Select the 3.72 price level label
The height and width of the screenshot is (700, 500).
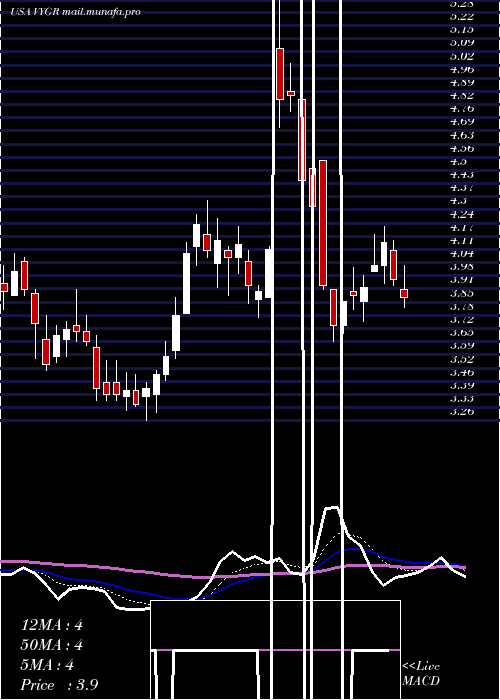[x=462, y=320]
